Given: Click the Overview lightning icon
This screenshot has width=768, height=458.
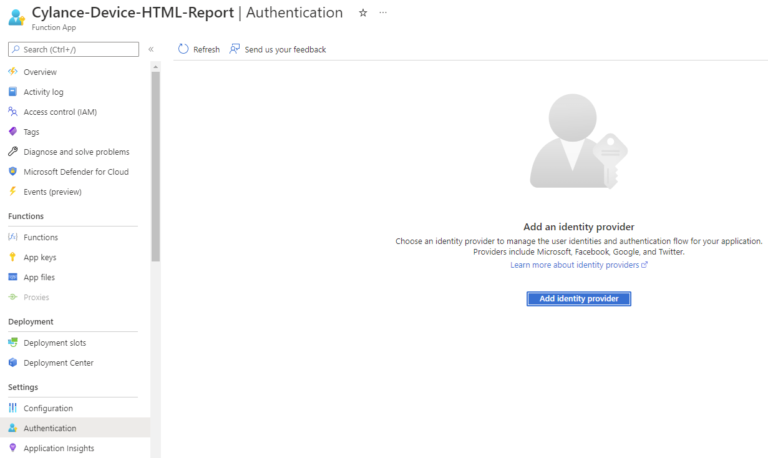Looking at the screenshot, I should 13,72.
